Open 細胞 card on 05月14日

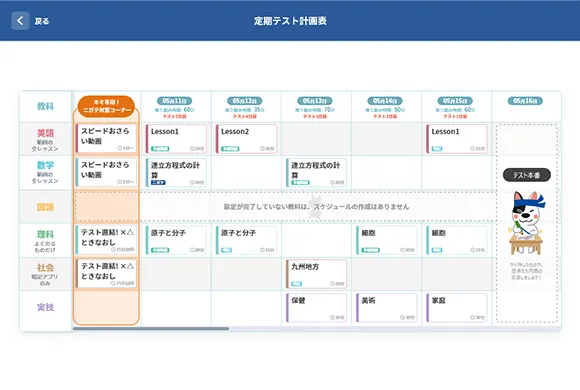point(387,241)
